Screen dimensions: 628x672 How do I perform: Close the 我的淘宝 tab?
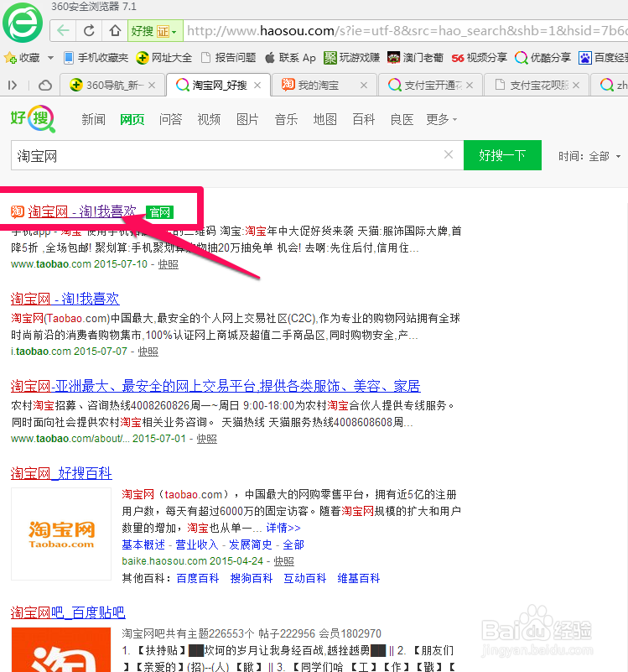pyautogui.click(x=364, y=86)
